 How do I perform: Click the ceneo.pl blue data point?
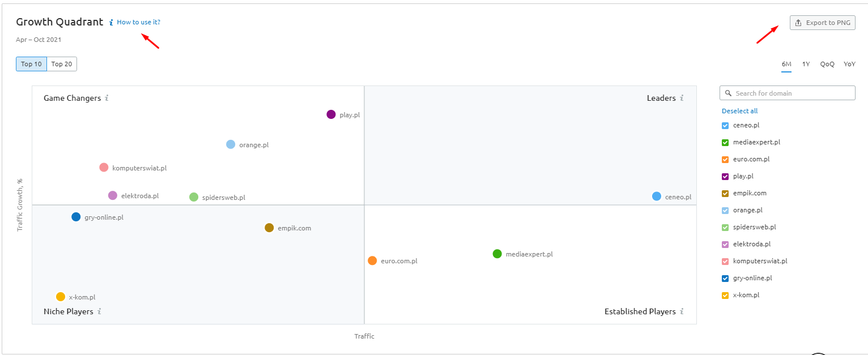point(656,196)
